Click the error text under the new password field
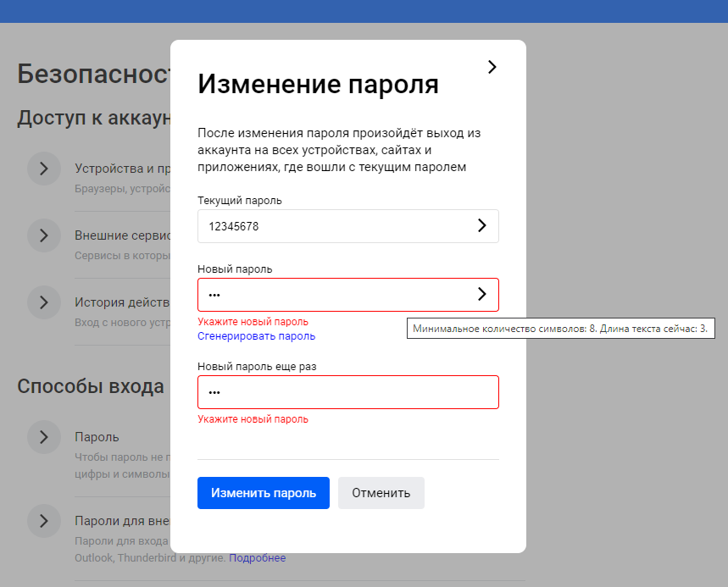This screenshot has width=728, height=587. point(253,322)
